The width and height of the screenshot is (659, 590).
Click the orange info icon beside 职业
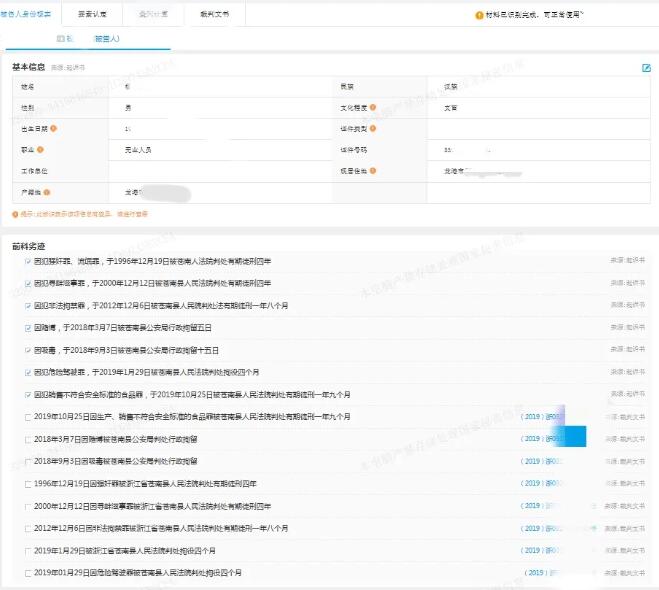[39, 149]
